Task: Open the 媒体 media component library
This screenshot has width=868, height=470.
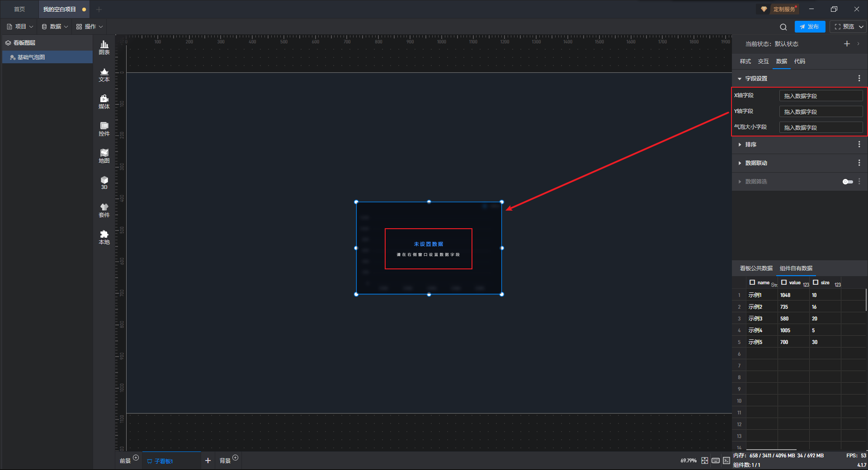Action: point(104,102)
